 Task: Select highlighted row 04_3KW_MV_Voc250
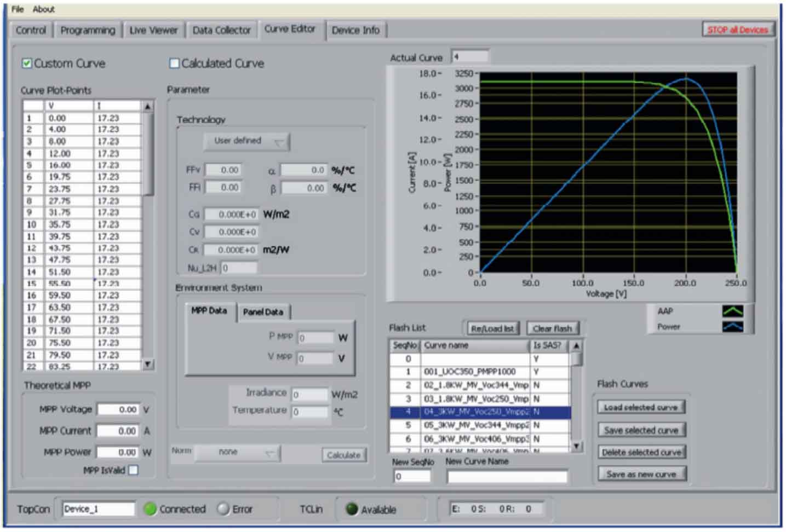(480, 412)
